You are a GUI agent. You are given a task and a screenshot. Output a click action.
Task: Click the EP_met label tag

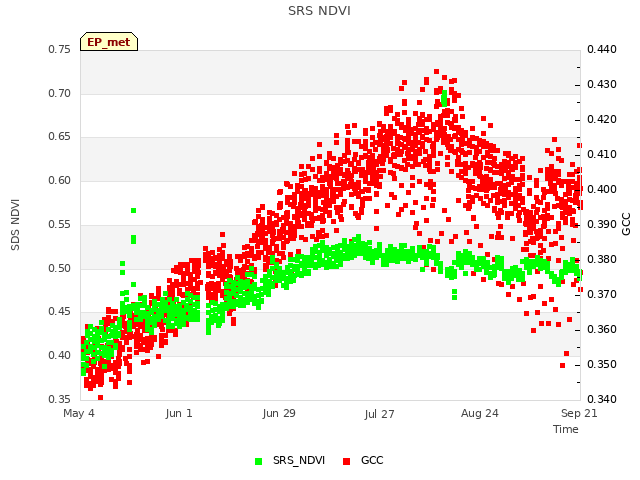(x=109, y=42)
